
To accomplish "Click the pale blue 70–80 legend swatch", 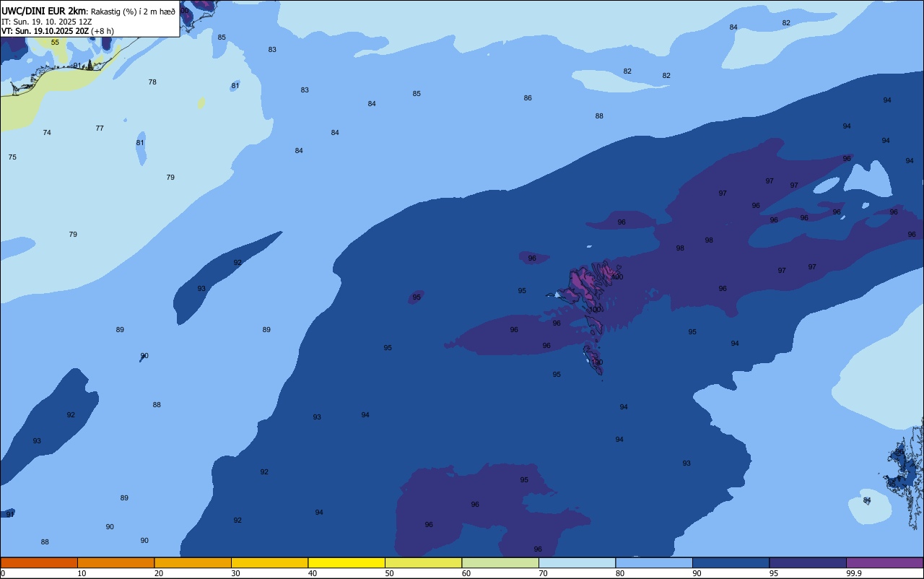I will click(577, 562).
